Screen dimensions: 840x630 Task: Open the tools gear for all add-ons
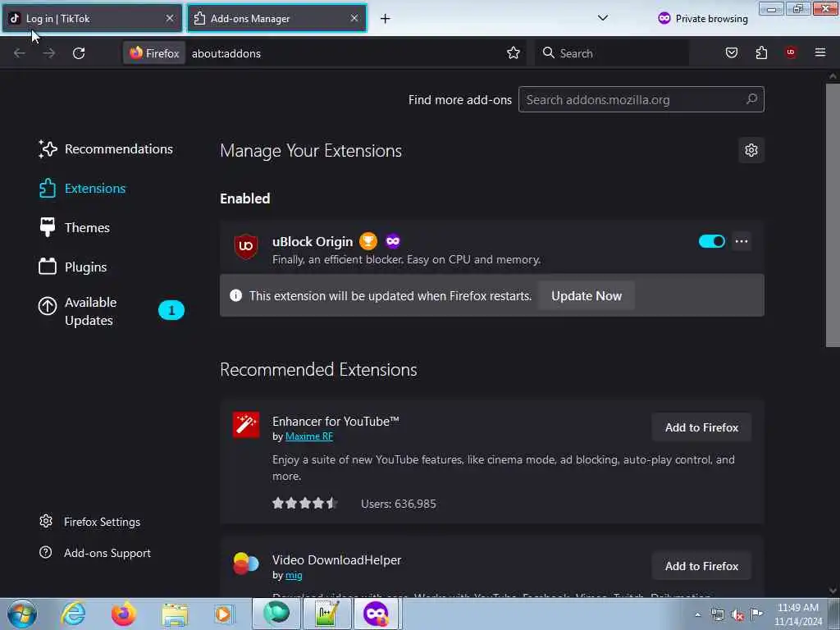[751, 151]
